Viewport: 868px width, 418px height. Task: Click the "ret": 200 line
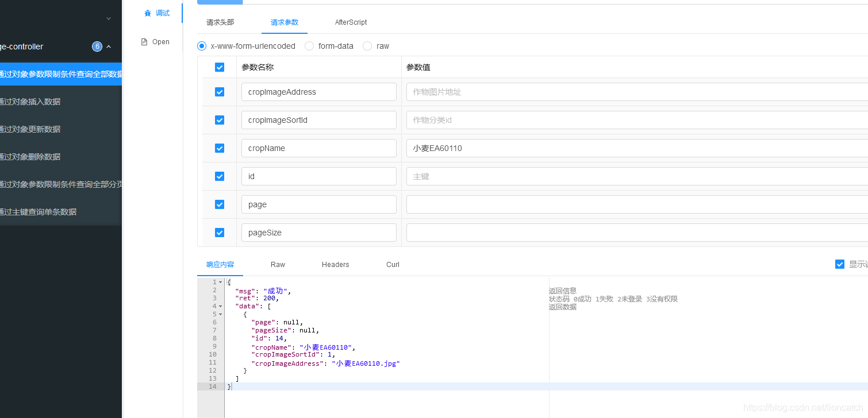click(257, 298)
